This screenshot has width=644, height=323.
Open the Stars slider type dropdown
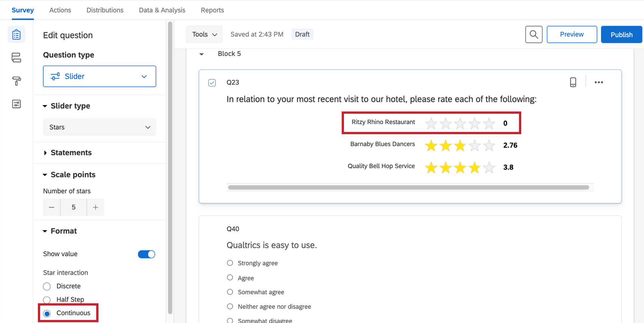[100, 127]
